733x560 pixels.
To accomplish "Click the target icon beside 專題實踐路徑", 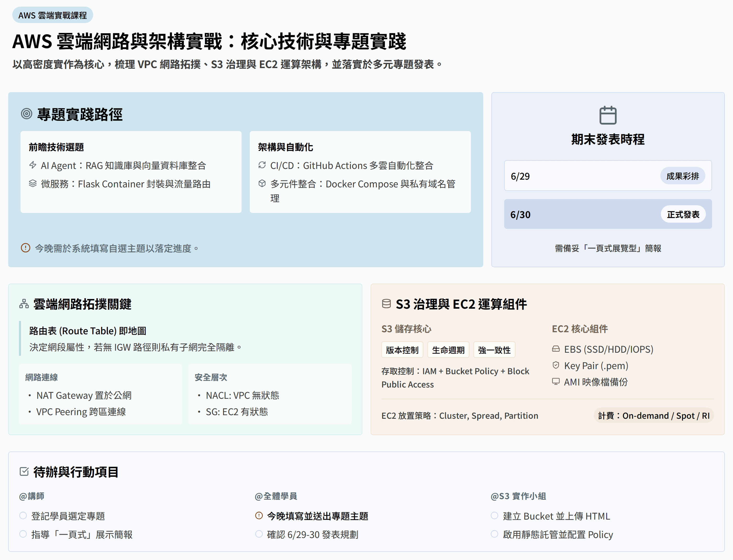I will pos(26,114).
